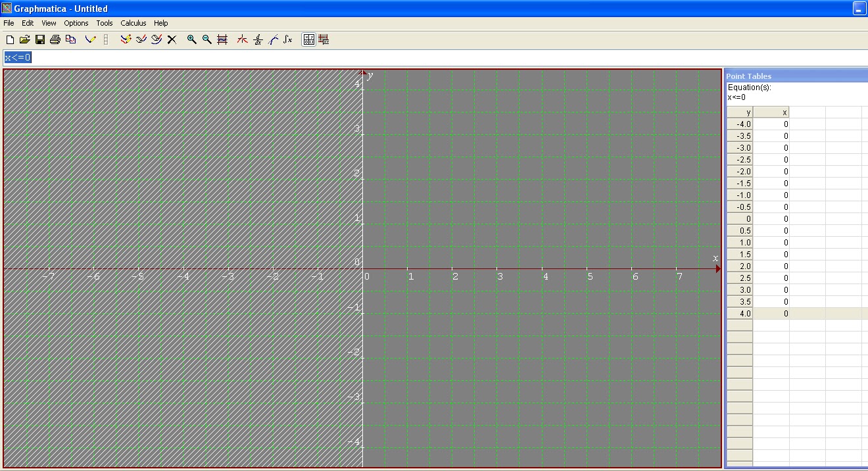Open a saved graph file

(x=25, y=39)
